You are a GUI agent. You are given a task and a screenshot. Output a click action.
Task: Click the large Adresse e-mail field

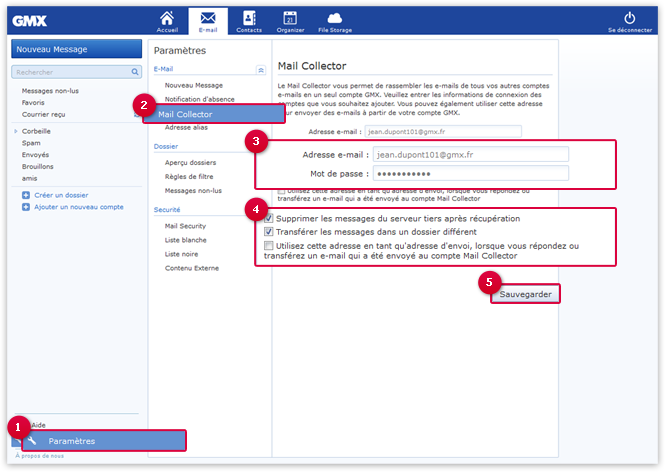click(x=471, y=154)
